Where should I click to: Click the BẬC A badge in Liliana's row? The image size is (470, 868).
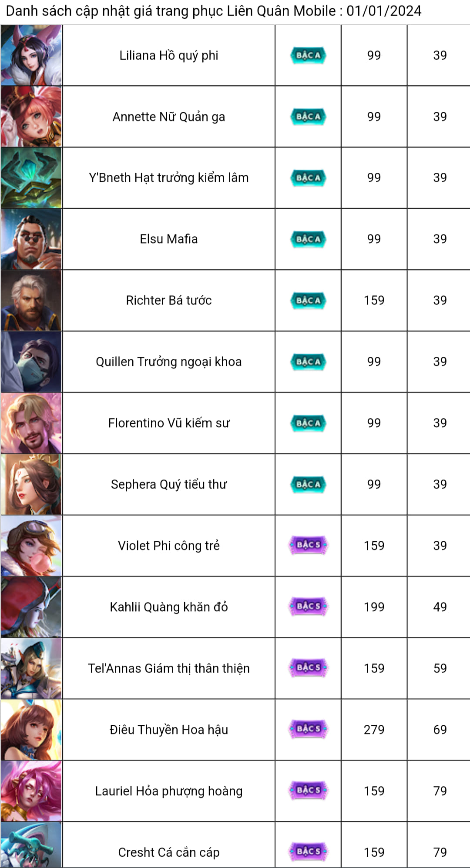pyautogui.click(x=308, y=55)
